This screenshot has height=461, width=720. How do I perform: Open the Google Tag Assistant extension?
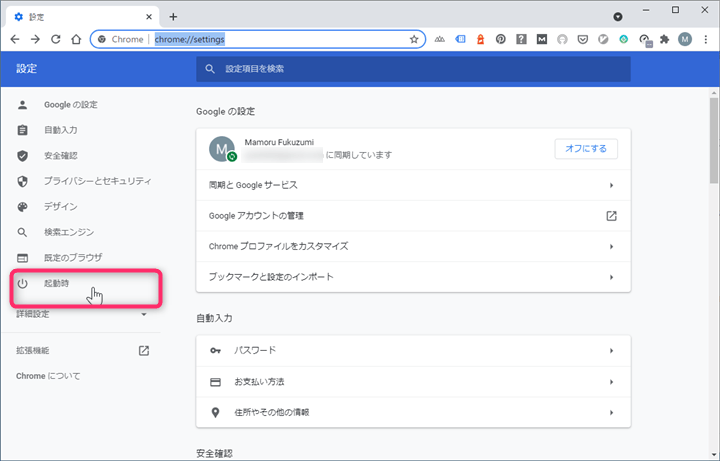click(x=460, y=39)
